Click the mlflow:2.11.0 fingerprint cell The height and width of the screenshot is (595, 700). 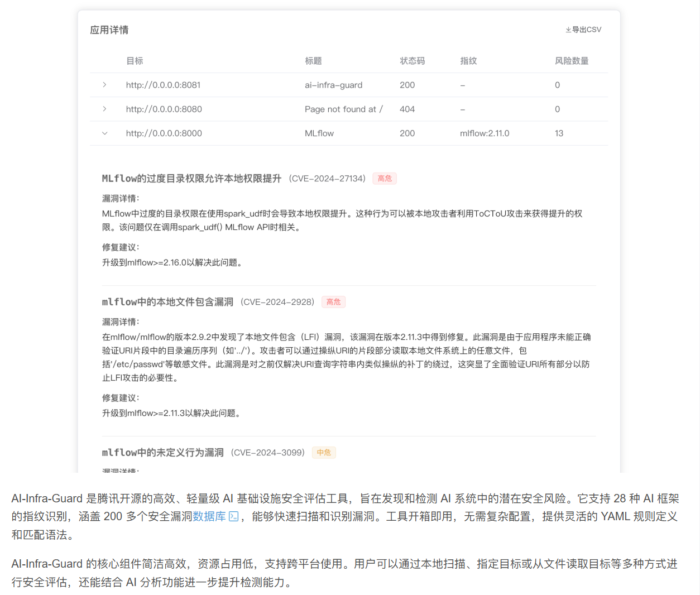(x=485, y=133)
